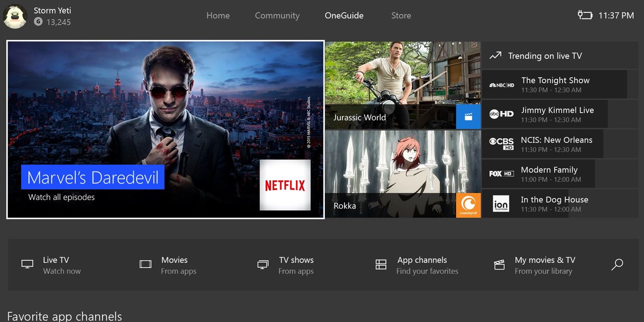Click the ion Television channel logo

click(501, 203)
